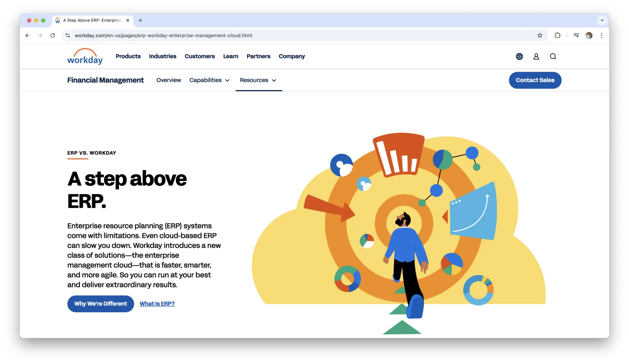Expand the Capabilities dropdown

pos(209,80)
